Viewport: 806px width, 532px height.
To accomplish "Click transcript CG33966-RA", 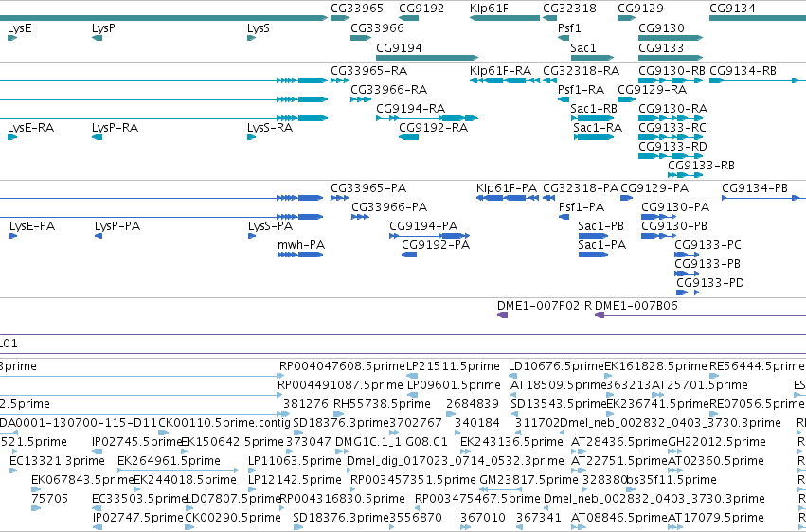I will point(388,89).
